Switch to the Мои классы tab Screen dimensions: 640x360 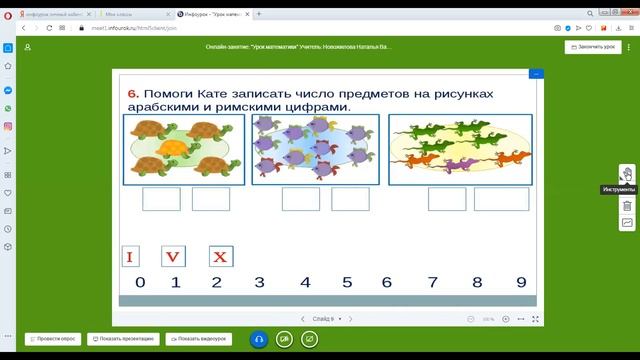(135, 14)
